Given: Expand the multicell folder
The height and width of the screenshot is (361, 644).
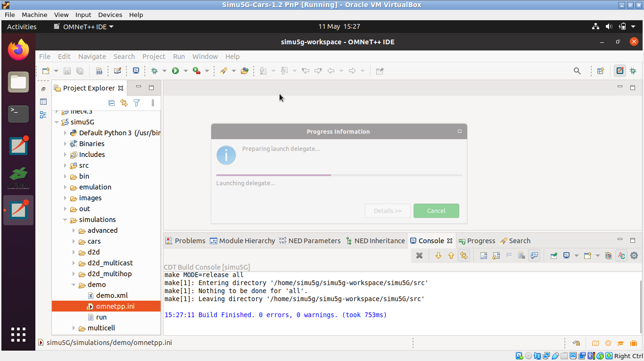Looking at the screenshot, I should (74, 328).
